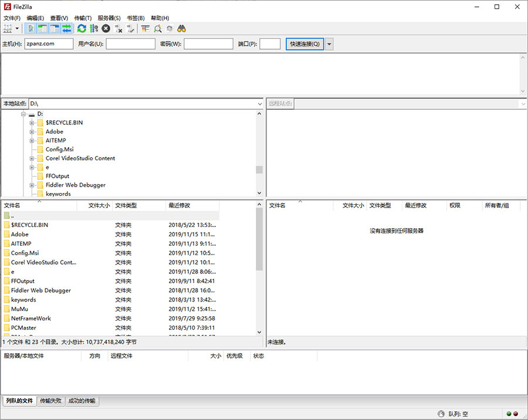Viewport: 528px width, 420px height.
Task: Open the 书签(B) menu
Action: click(136, 18)
